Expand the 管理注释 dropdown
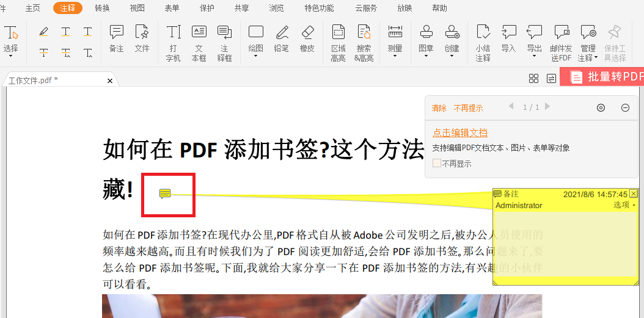This screenshot has height=318, width=644. [596, 58]
